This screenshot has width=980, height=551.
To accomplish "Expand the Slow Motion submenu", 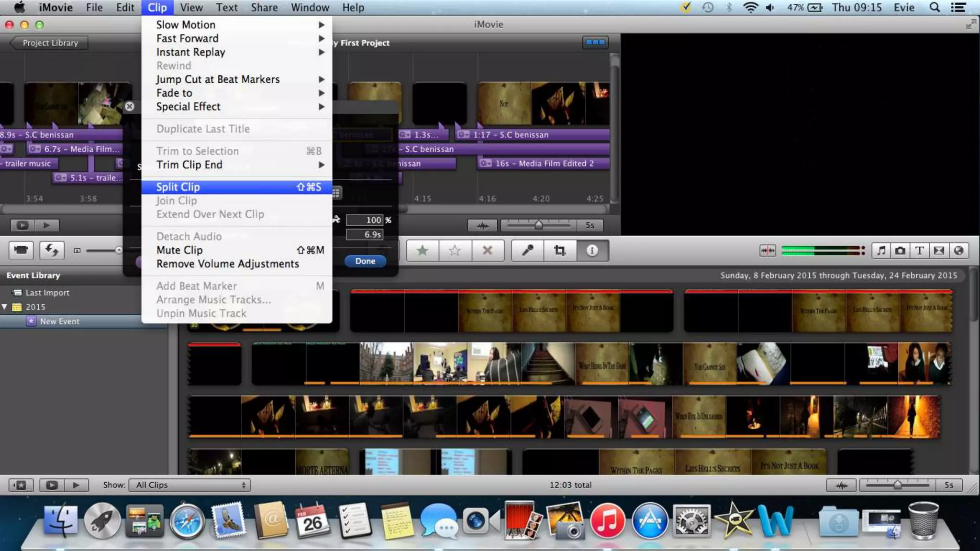I will (x=237, y=25).
